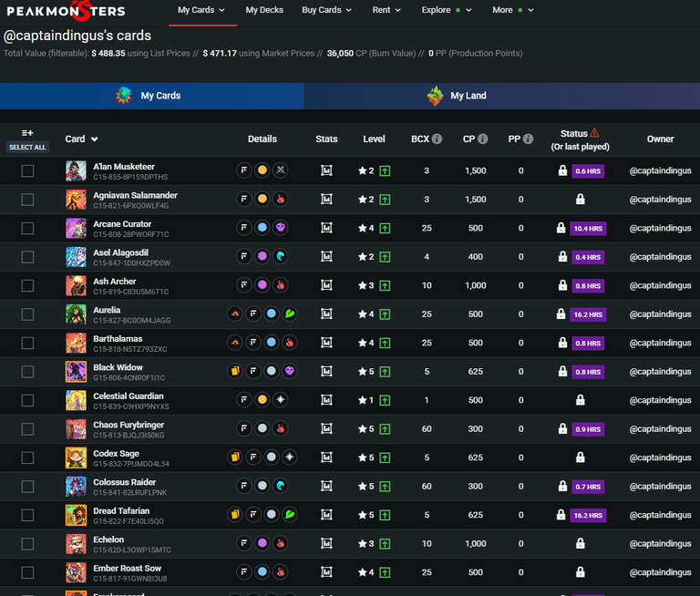Sort by the Level column header
The width and height of the screenshot is (700, 596).
pyautogui.click(x=374, y=139)
